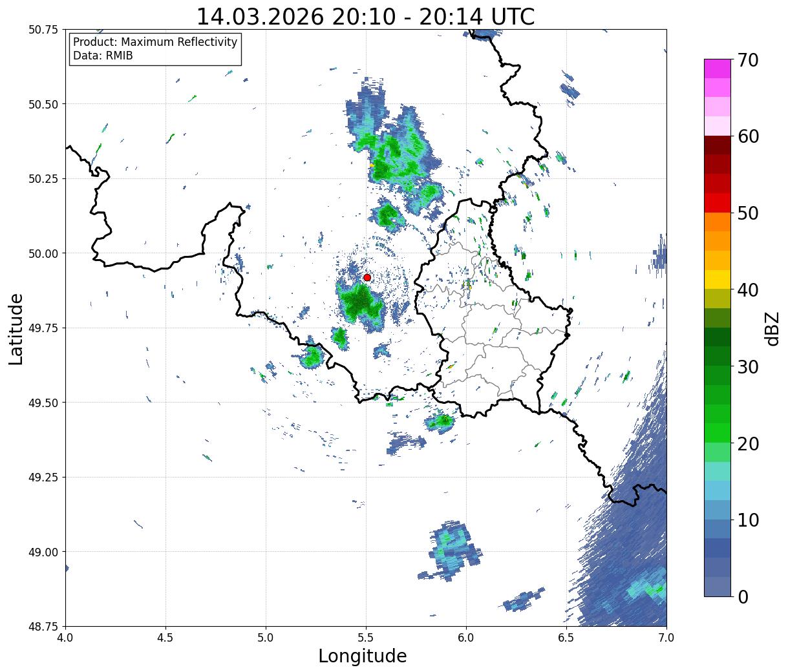Click the 'Longitude' axis label
788x672 pixels.
(363, 656)
